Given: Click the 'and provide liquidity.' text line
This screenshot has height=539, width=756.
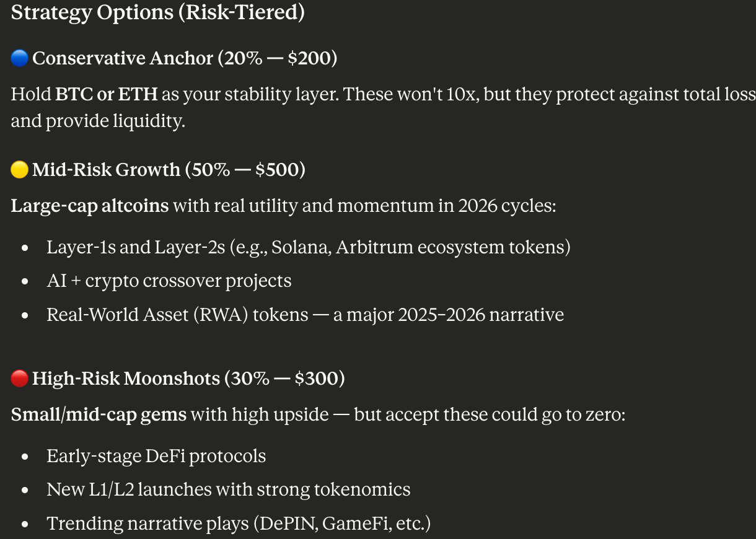Looking at the screenshot, I should [x=98, y=121].
